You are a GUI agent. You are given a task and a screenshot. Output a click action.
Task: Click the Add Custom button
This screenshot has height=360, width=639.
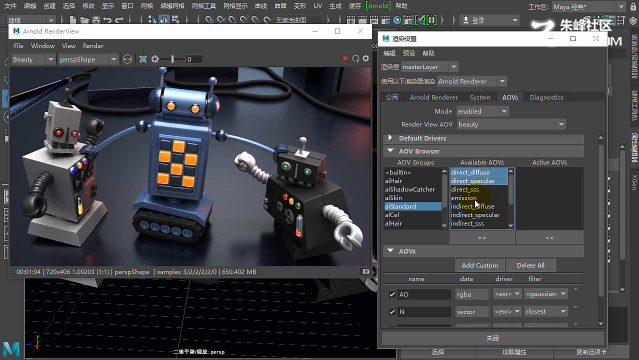coord(480,265)
